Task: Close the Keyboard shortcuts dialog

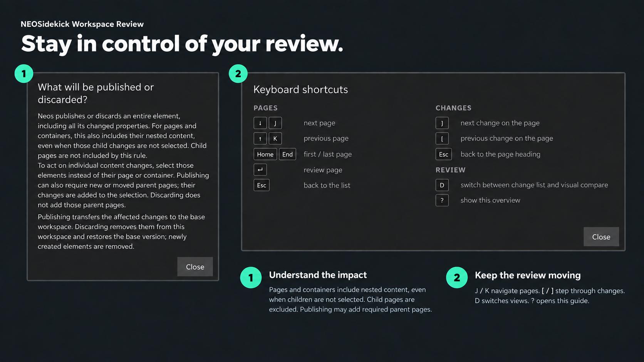Action: [x=601, y=237]
